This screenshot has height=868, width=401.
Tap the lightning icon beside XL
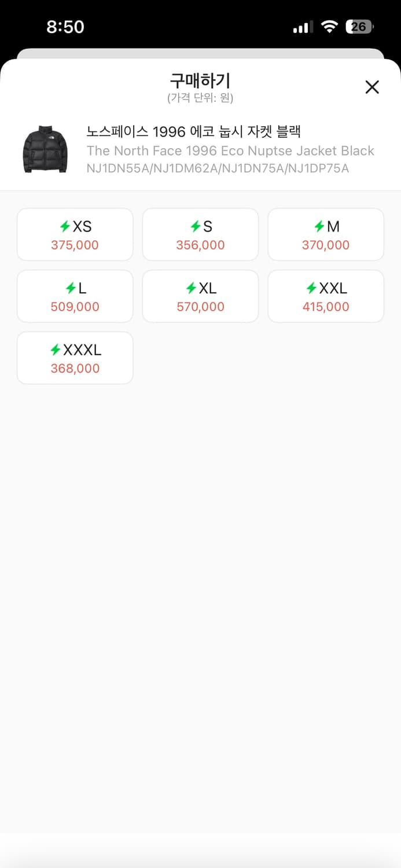pyautogui.click(x=191, y=288)
